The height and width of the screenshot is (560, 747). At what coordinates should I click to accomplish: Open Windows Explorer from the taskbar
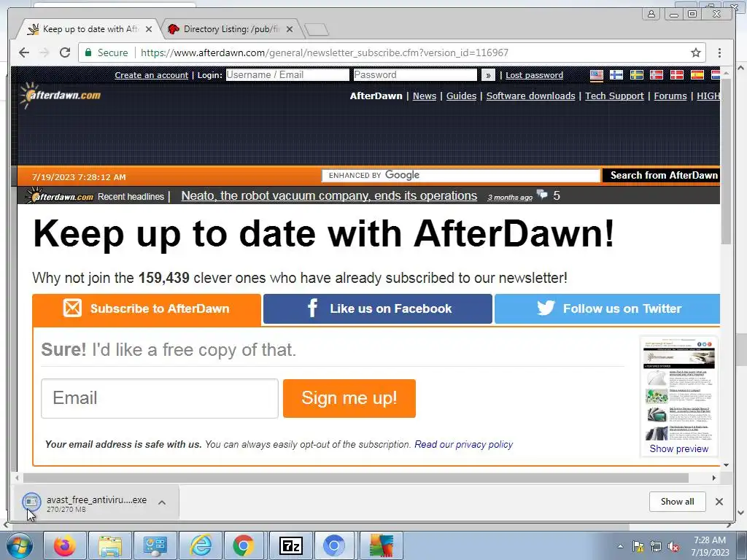pyautogui.click(x=110, y=545)
